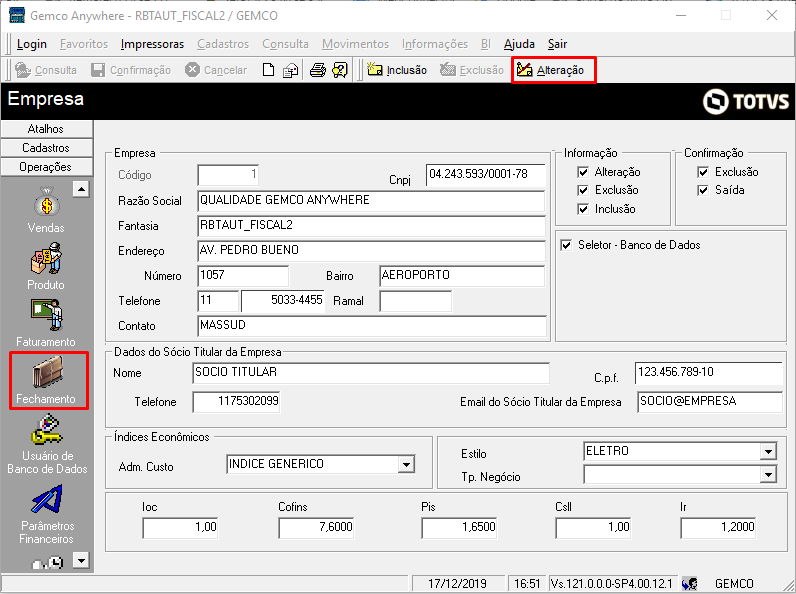Click the Pis value field

(x=459, y=527)
